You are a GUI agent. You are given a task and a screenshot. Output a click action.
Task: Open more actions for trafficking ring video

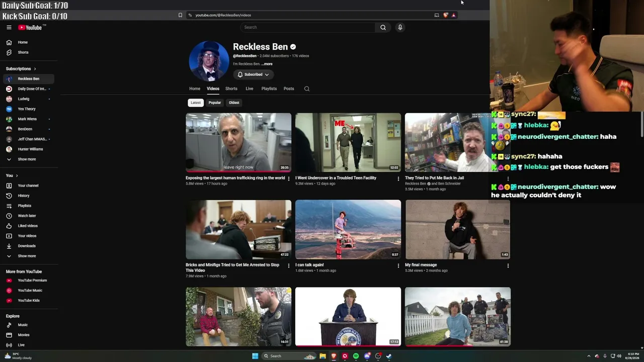288,178
